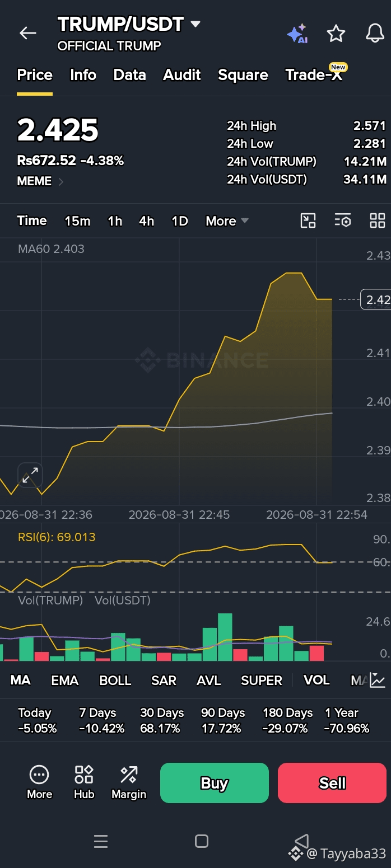Tap the 180 Days -29.07% performance
This screenshot has height=868, width=391.
click(x=287, y=720)
